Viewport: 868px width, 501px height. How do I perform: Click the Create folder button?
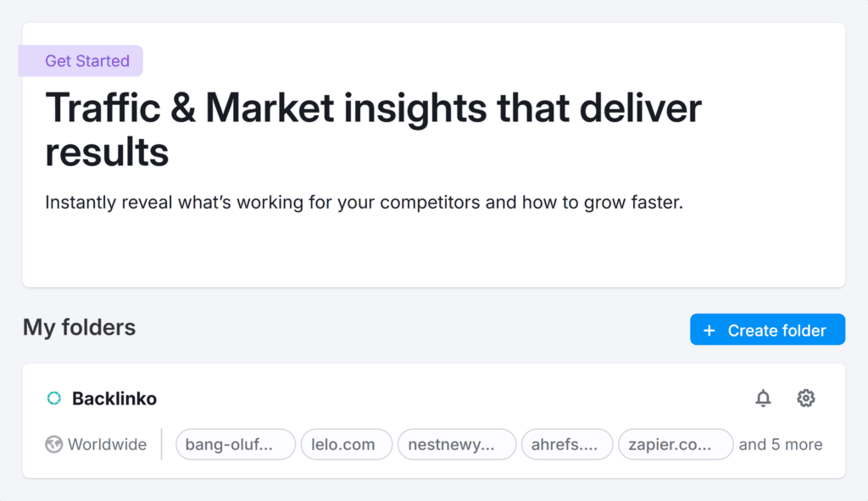coord(767,329)
